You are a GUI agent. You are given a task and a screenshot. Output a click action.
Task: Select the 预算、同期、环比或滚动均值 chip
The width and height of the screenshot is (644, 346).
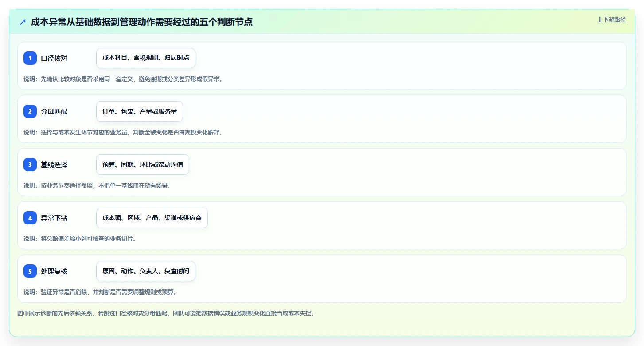coord(143,165)
